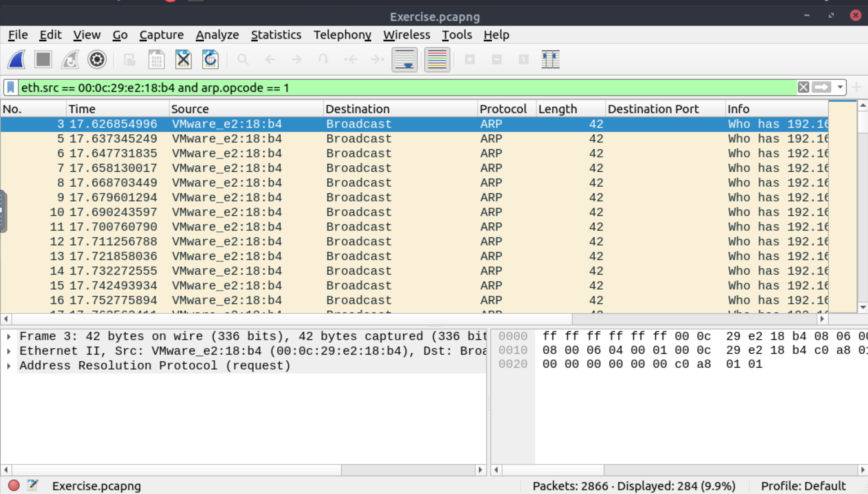Toggle packet colorization rules

tap(437, 60)
